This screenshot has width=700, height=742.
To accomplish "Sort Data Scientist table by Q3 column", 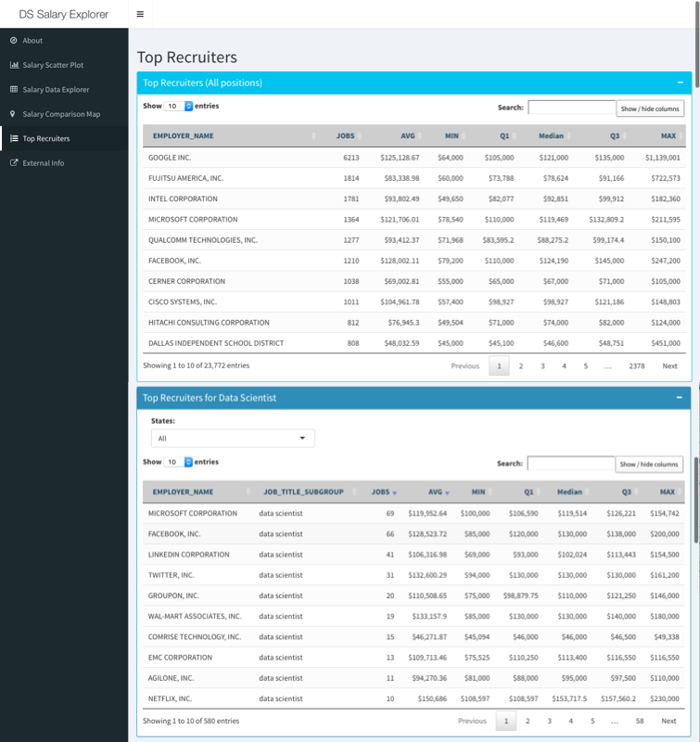I will [x=626, y=493].
